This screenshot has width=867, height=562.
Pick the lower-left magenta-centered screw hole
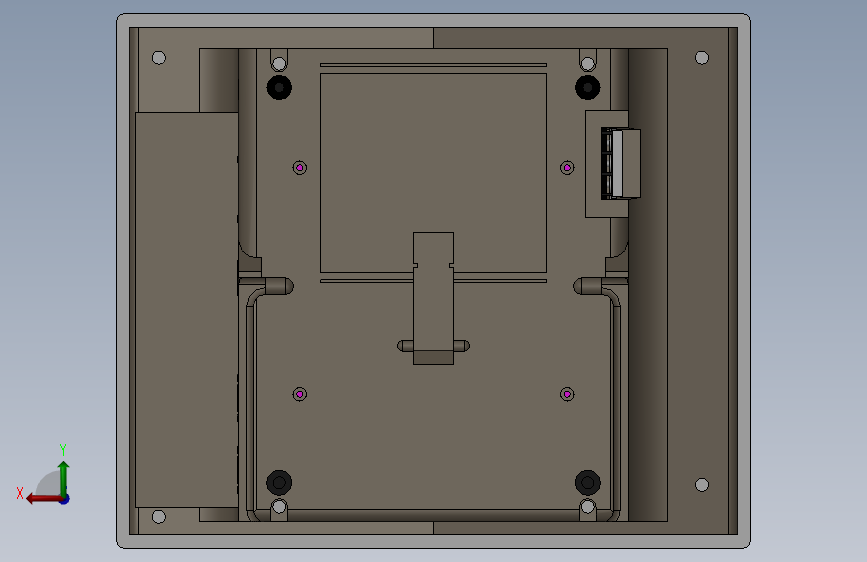300,394
